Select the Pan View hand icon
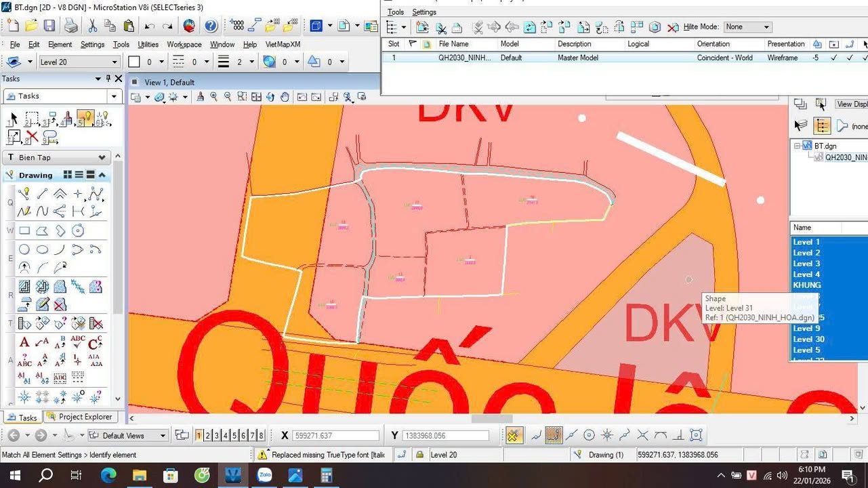868x488 pixels. tap(285, 97)
